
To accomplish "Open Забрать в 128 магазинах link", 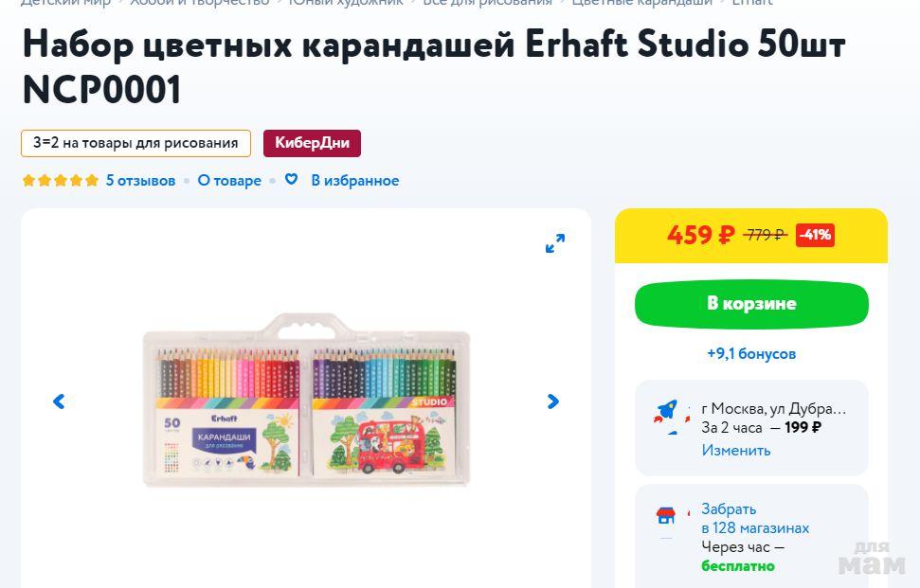I will (x=755, y=518).
